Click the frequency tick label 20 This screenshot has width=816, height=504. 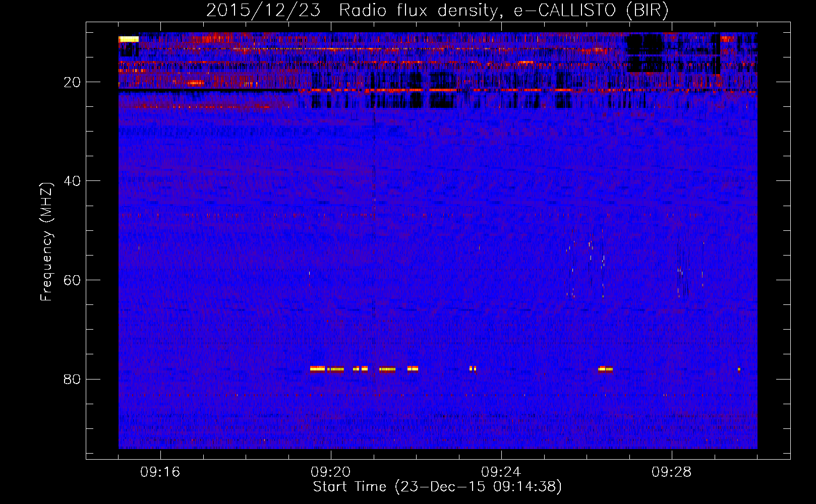tap(73, 82)
